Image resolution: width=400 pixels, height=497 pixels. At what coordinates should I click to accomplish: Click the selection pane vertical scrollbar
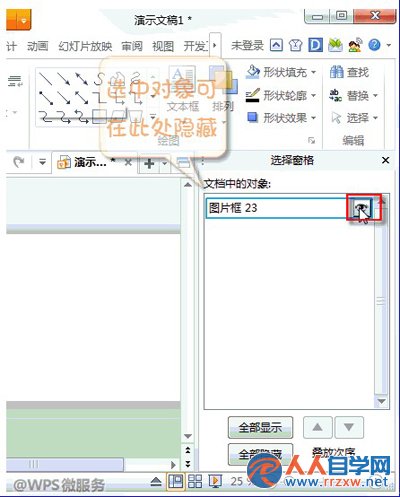coord(380,300)
